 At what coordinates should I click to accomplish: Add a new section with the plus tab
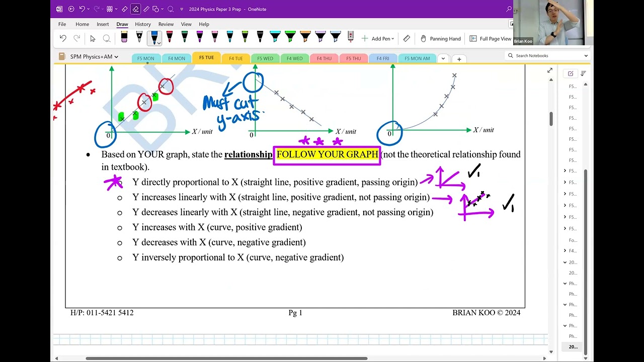point(459,59)
